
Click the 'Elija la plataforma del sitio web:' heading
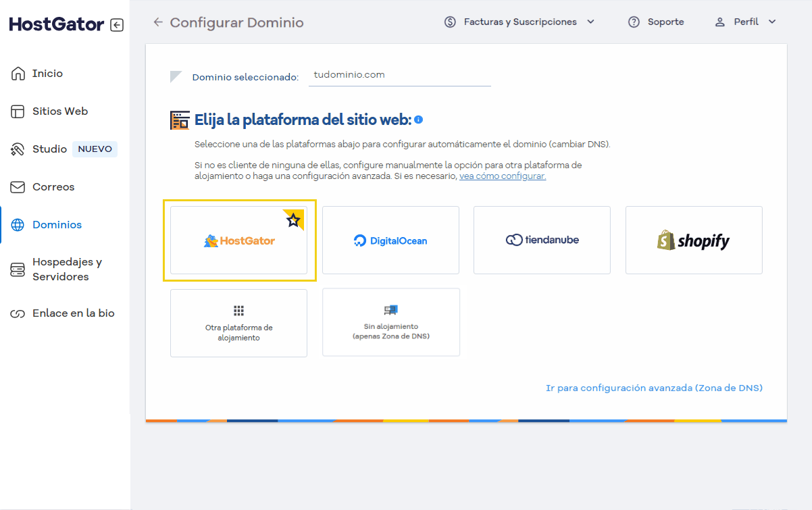point(303,120)
